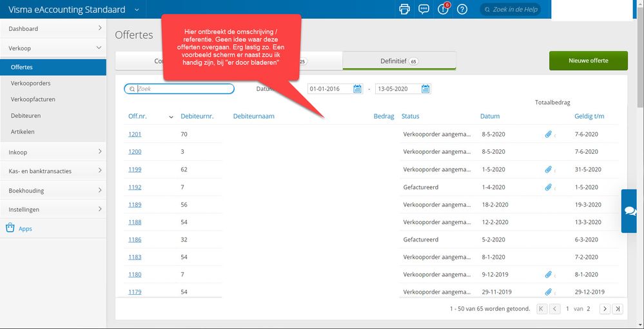Click the Zoek in de Help field
Screen dimensions: 644x329
510,10
